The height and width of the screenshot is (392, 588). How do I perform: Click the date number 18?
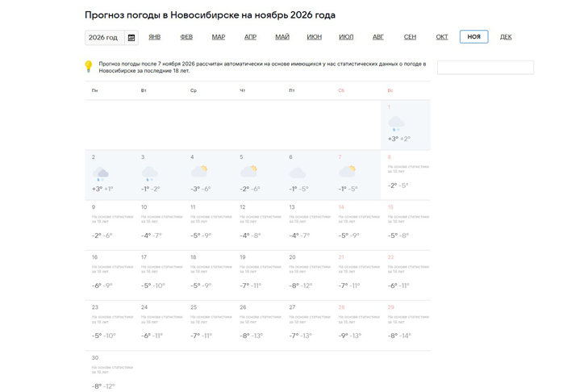pyautogui.click(x=194, y=257)
